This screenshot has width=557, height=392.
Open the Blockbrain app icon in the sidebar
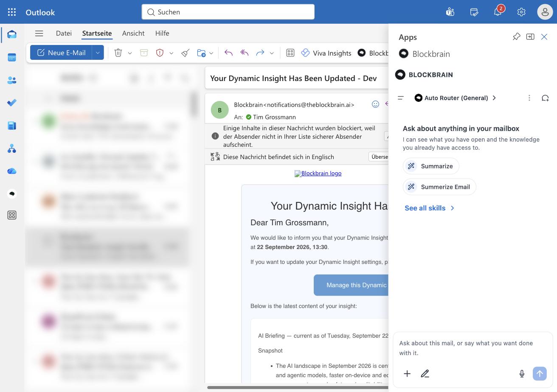point(12,193)
